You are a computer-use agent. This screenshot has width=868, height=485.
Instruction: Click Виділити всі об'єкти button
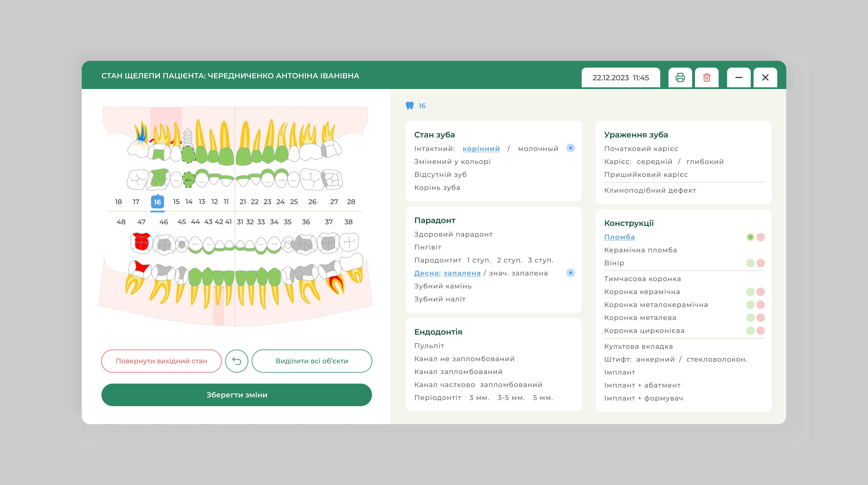(x=312, y=361)
